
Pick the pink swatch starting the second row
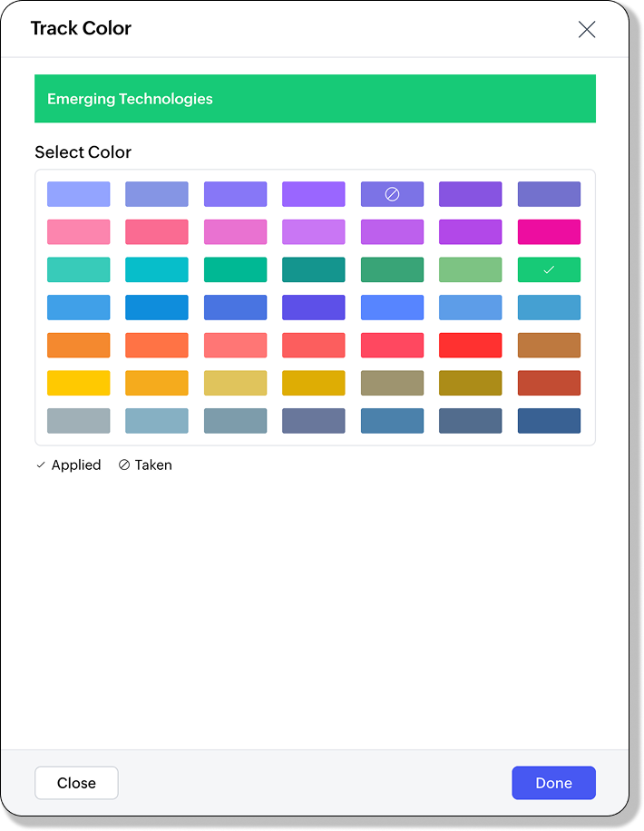pyautogui.click(x=78, y=231)
